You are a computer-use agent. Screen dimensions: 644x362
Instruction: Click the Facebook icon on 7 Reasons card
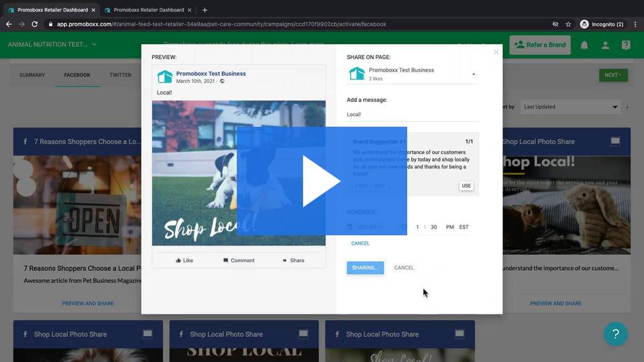[25, 141]
